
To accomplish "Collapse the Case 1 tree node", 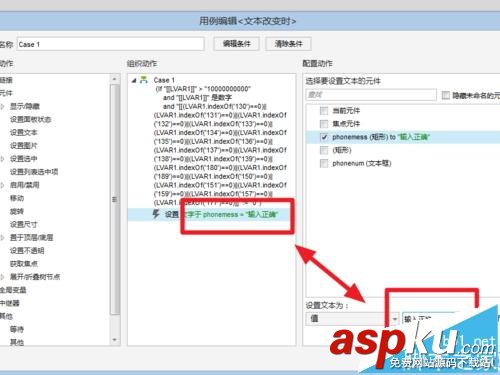I will pyautogui.click(x=134, y=80).
